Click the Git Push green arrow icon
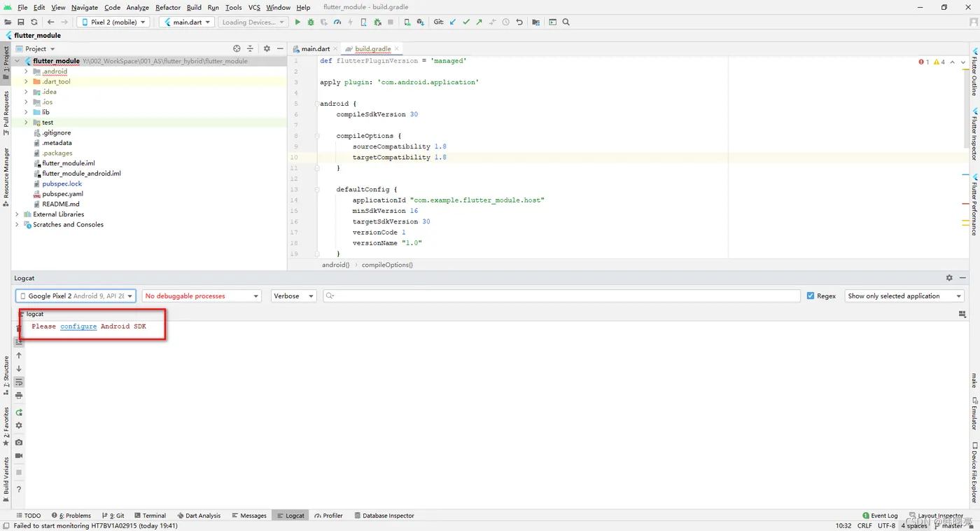The image size is (980, 531). coord(479,22)
